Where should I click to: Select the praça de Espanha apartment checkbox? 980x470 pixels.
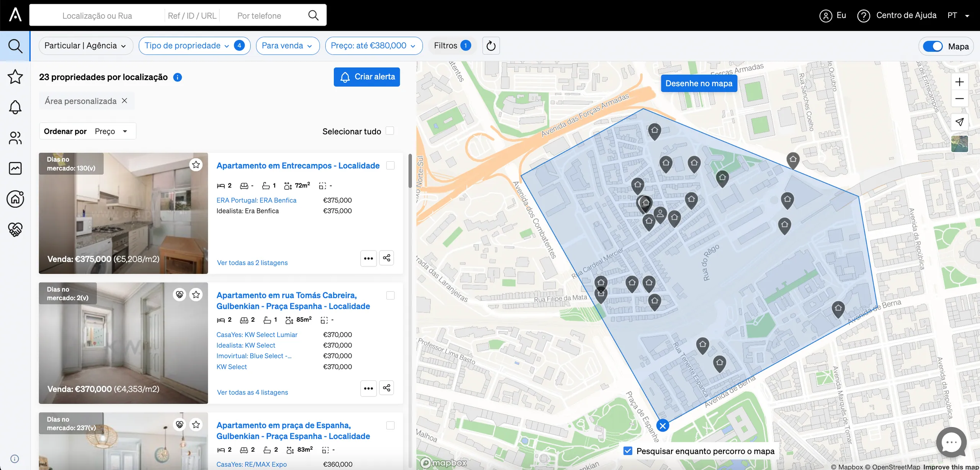390,425
